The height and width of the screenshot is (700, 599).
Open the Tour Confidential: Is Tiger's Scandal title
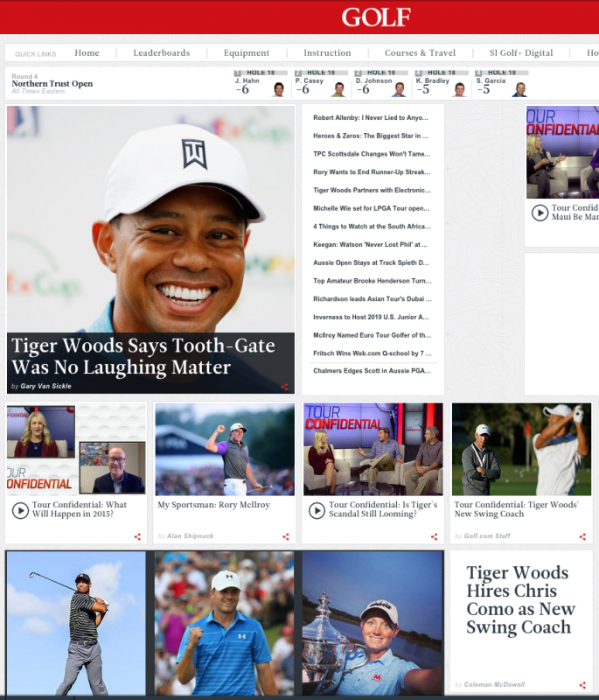383,509
